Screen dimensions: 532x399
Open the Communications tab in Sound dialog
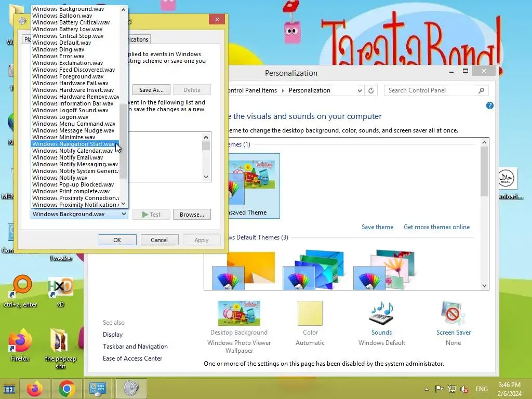tap(139, 39)
